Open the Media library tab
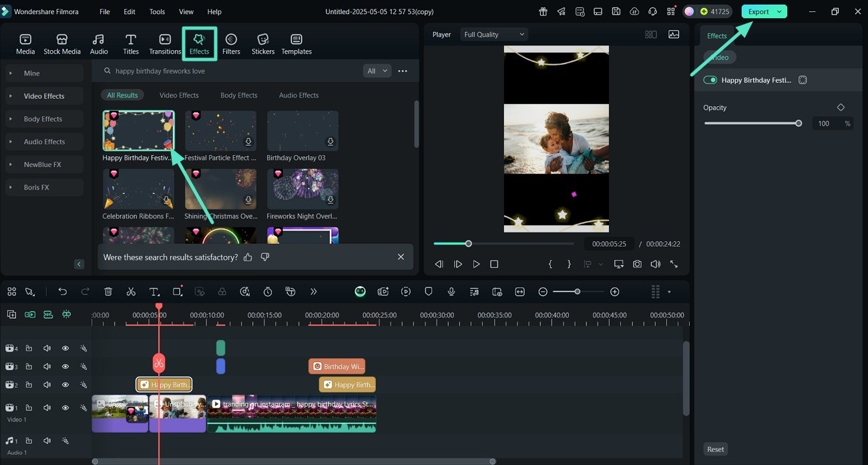 coord(25,44)
